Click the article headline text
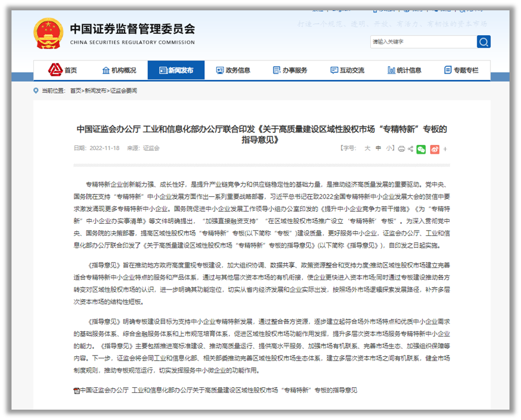The height and width of the screenshot is (420, 521). [x=261, y=134]
